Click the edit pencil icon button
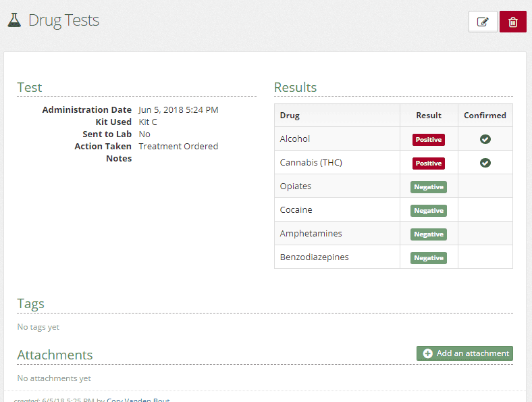Viewport: 532px width, 402px height. [x=483, y=22]
